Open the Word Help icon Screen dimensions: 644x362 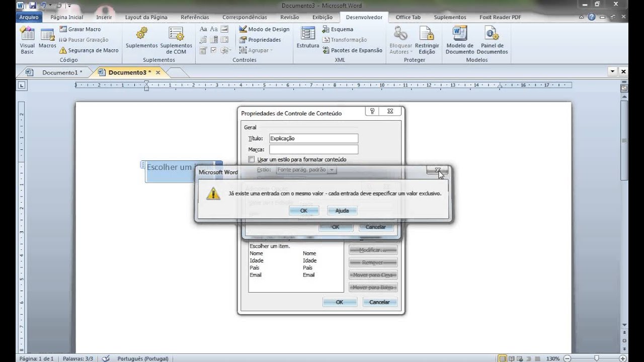591,17
